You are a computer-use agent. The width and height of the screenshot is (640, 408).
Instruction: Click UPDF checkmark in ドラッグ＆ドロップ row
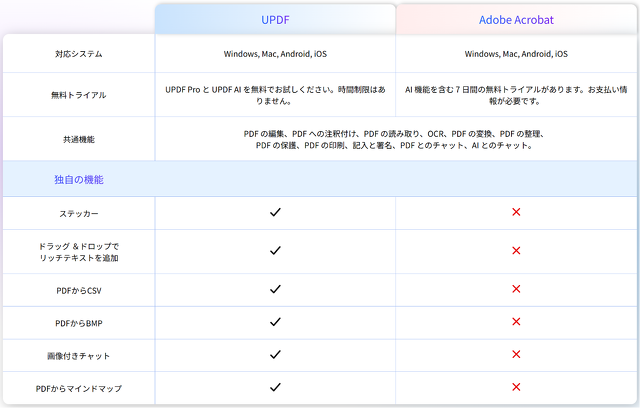point(275,251)
